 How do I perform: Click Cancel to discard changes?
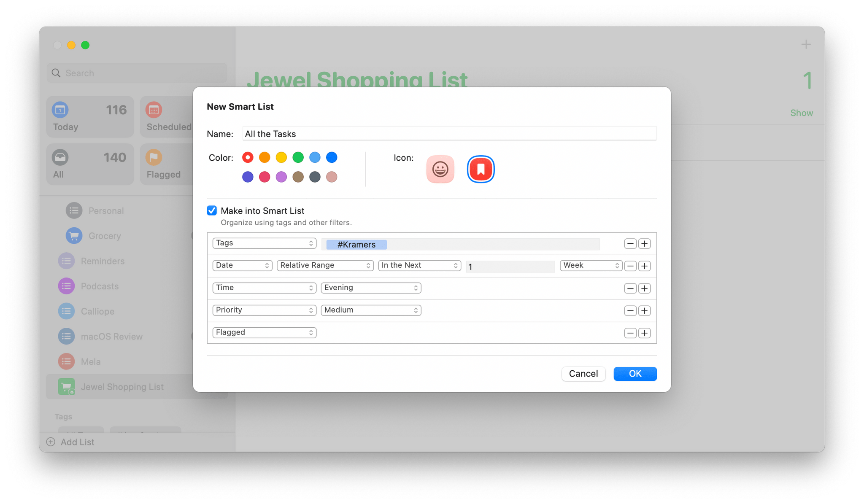pyautogui.click(x=583, y=373)
